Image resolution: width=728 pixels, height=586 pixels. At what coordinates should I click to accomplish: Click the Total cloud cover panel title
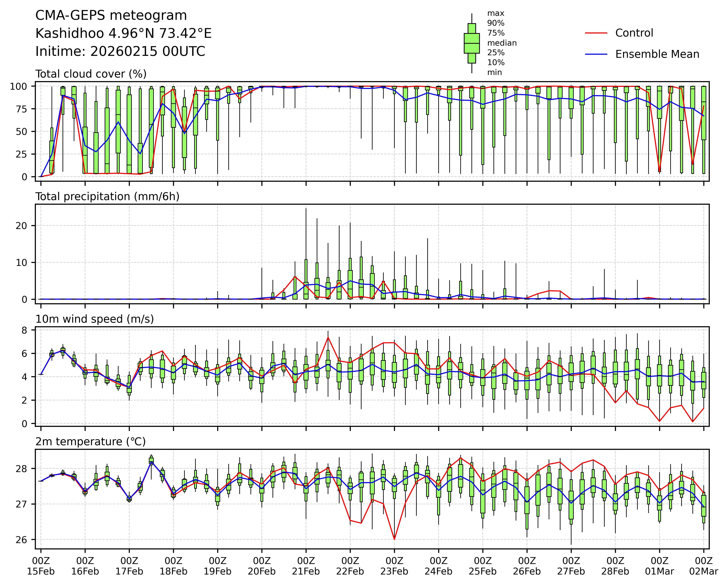pyautogui.click(x=91, y=74)
